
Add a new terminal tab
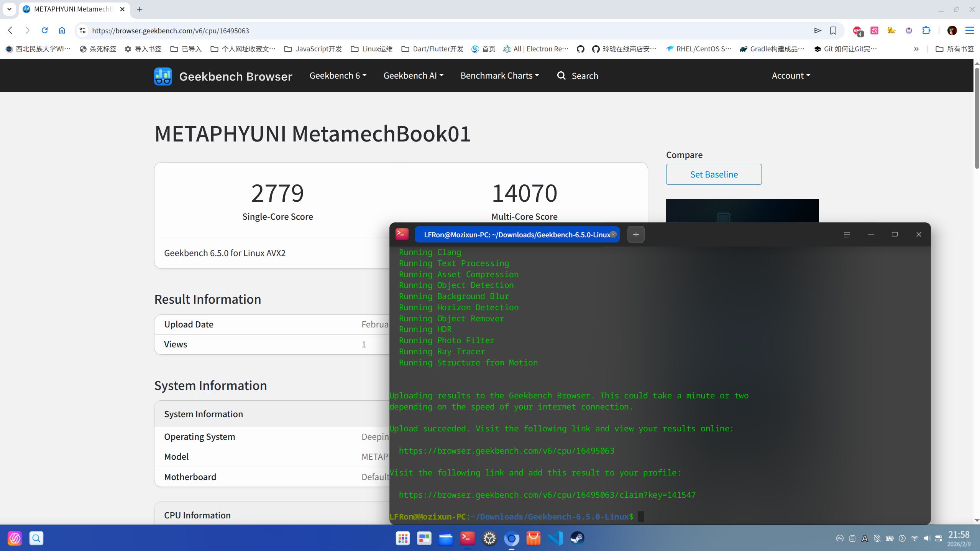tap(636, 235)
